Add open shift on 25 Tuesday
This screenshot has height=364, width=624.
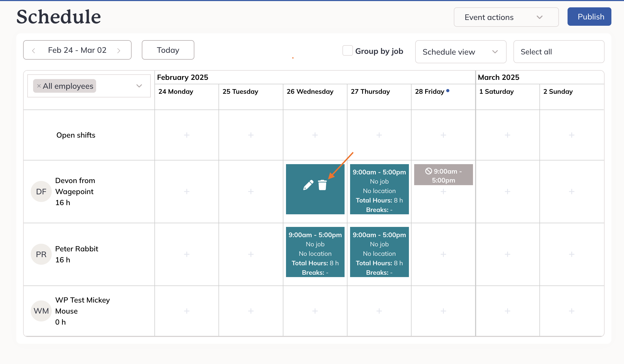(x=251, y=135)
